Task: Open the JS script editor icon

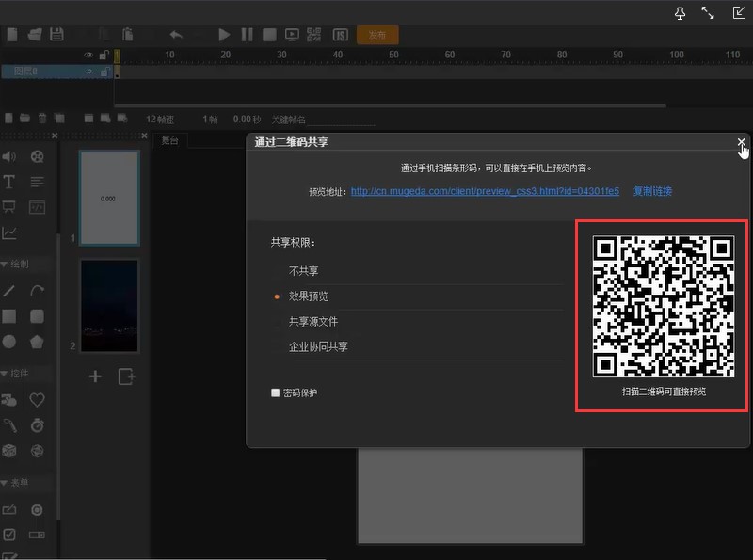Action: [337, 35]
